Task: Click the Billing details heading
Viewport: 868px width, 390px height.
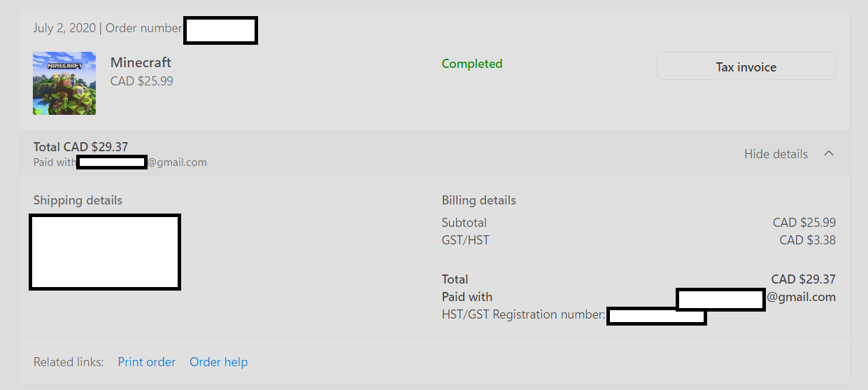Action: [479, 200]
